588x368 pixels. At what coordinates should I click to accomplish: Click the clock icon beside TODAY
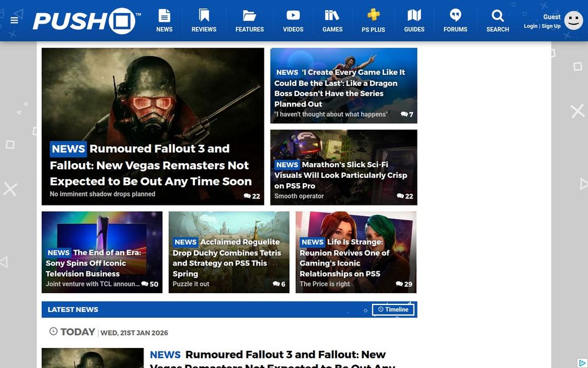click(54, 331)
